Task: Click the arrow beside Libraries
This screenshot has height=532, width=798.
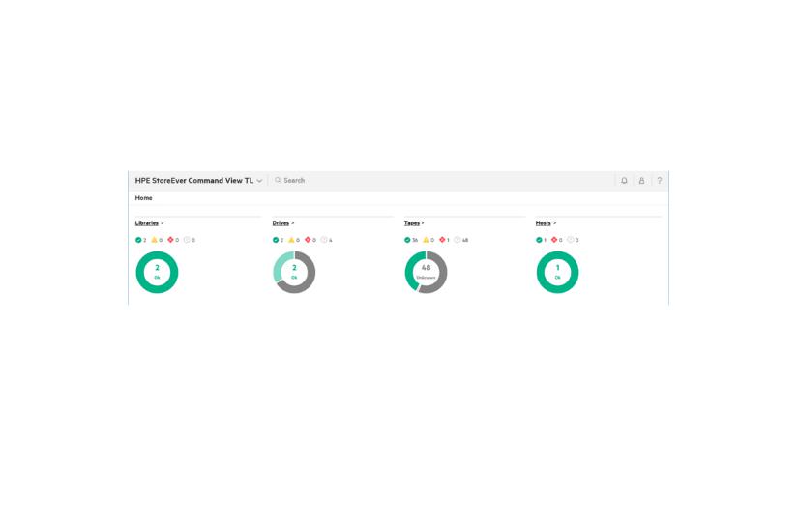Action: pos(163,223)
